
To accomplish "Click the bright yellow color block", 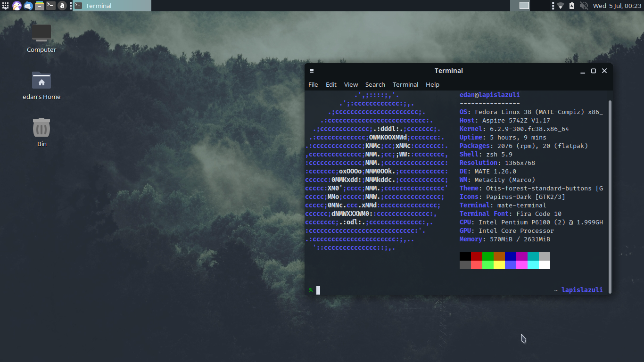I will [x=499, y=265].
